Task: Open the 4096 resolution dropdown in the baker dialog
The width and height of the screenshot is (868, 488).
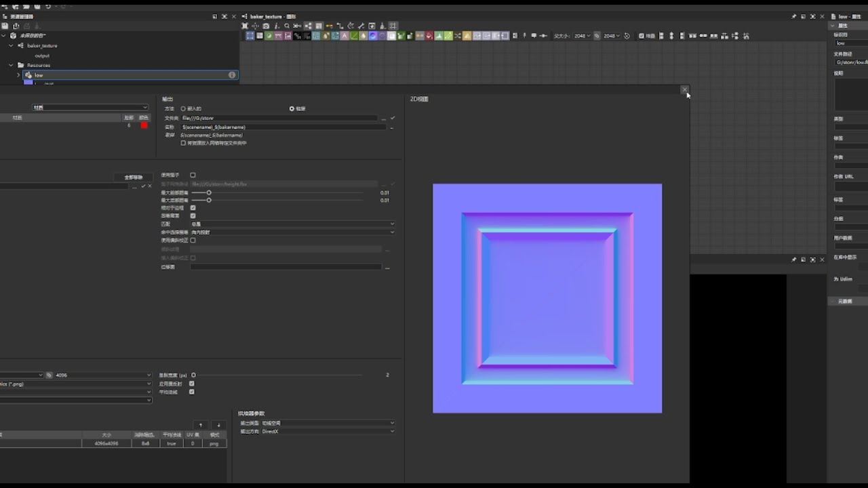Action: coord(104,375)
